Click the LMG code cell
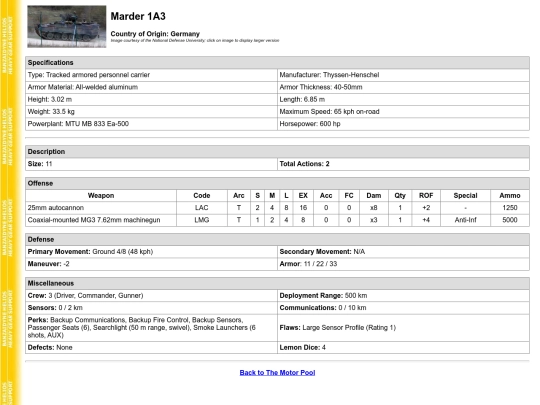The image size is (540, 405). click(202, 220)
